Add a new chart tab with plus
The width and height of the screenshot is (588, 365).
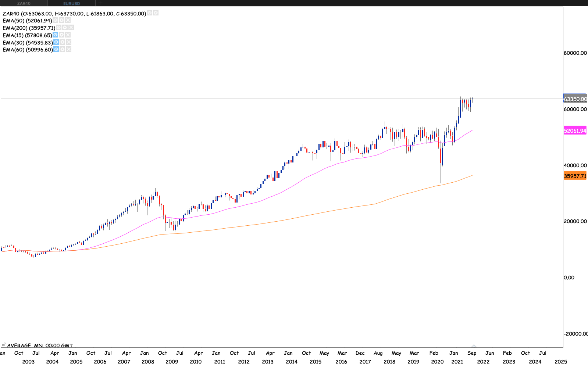pyautogui.click(x=100, y=3)
